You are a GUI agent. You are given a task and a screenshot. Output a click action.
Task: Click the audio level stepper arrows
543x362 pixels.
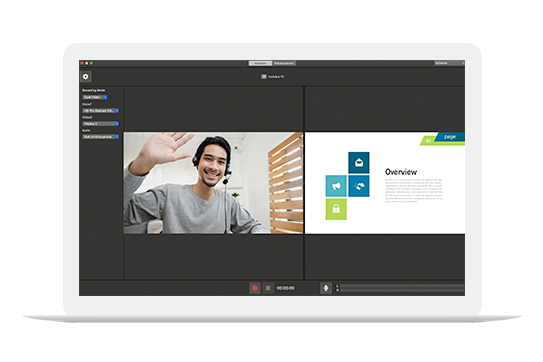(x=337, y=288)
